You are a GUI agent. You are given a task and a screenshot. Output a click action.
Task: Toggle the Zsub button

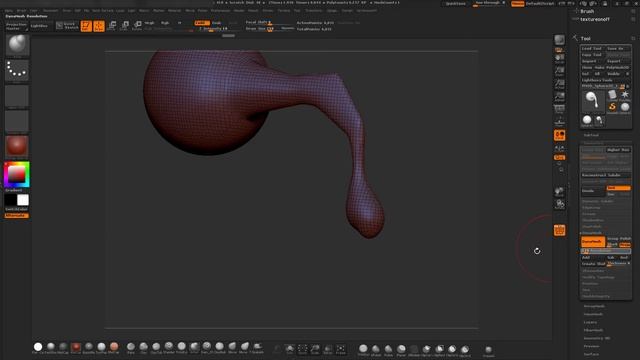(x=217, y=23)
